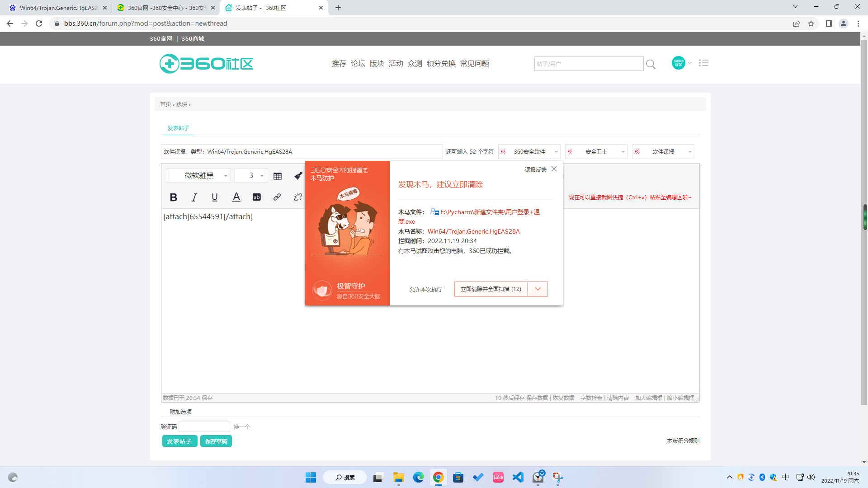Open the 活动 navigation item
The height and width of the screenshot is (488, 868).
(x=396, y=64)
